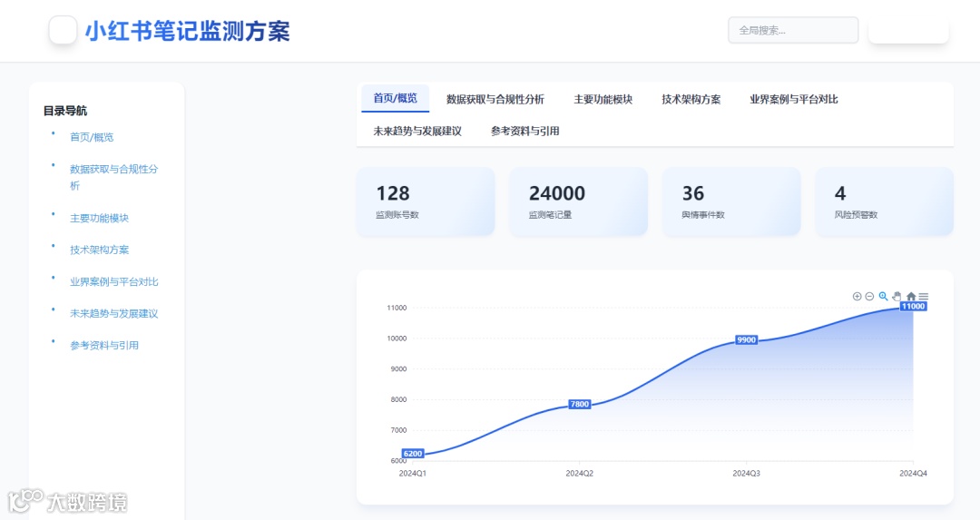The height and width of the screenshot is (520, 980).
Task: Click sidebar link 首页/概览
Action: pos(92,137)
